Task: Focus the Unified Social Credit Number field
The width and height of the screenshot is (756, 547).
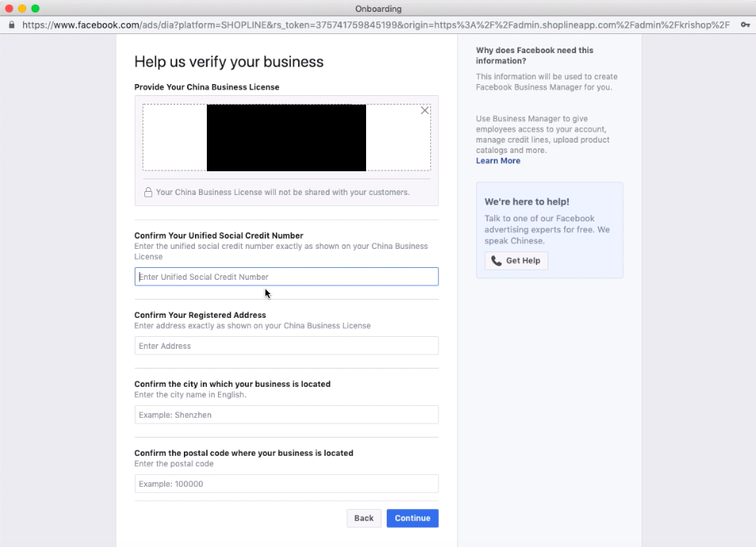Action: (x=286, y=277)
